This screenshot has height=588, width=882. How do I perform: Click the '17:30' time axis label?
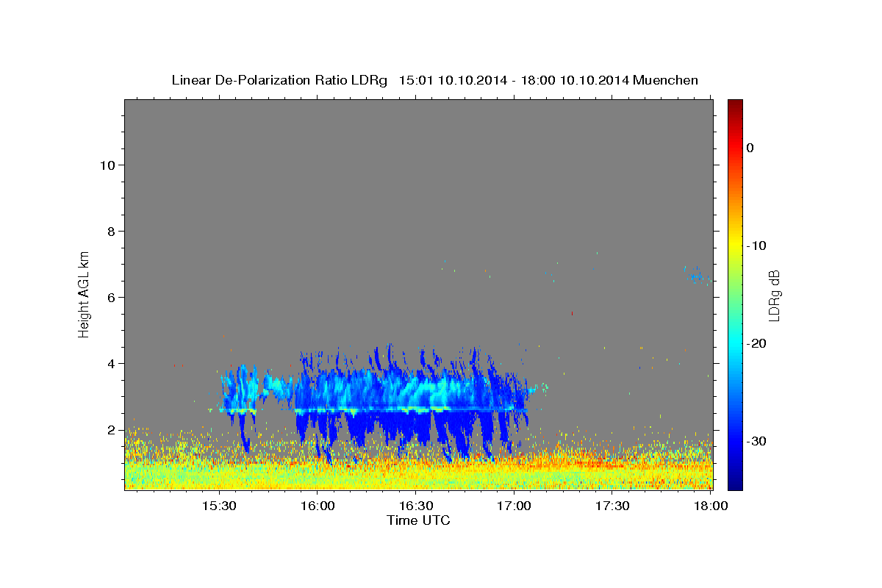pyautogui.click(x=612, y=506)
